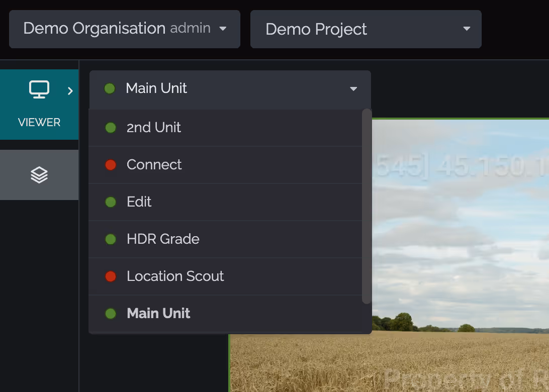Choose the Edit room option
This screenshot has width=549, height=392.
[225, 202]
